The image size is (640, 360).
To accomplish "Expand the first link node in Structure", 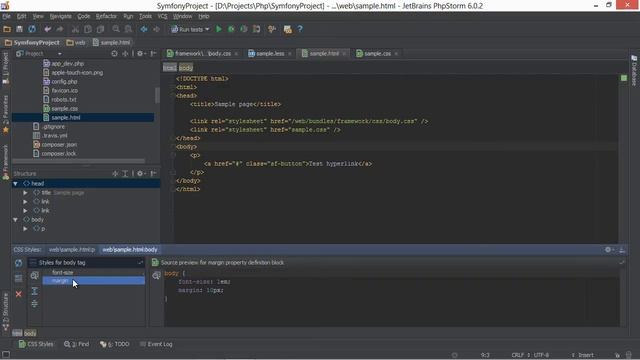I will 25,202.
